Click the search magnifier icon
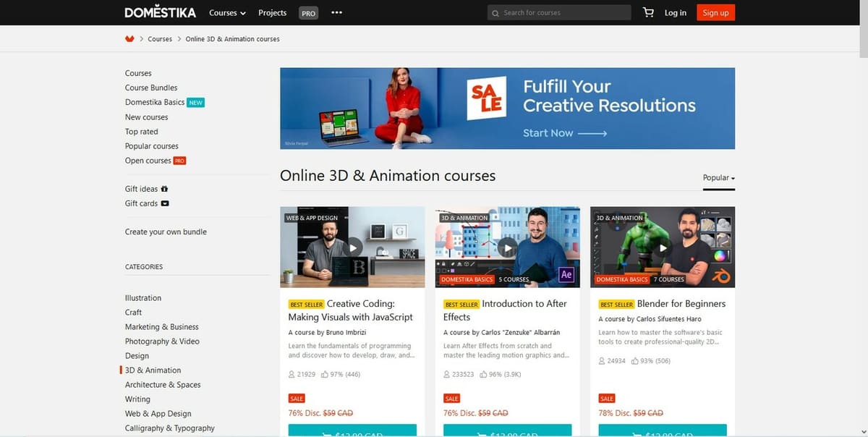This screenshot has height=437, width=868. (x=495, y=13)
